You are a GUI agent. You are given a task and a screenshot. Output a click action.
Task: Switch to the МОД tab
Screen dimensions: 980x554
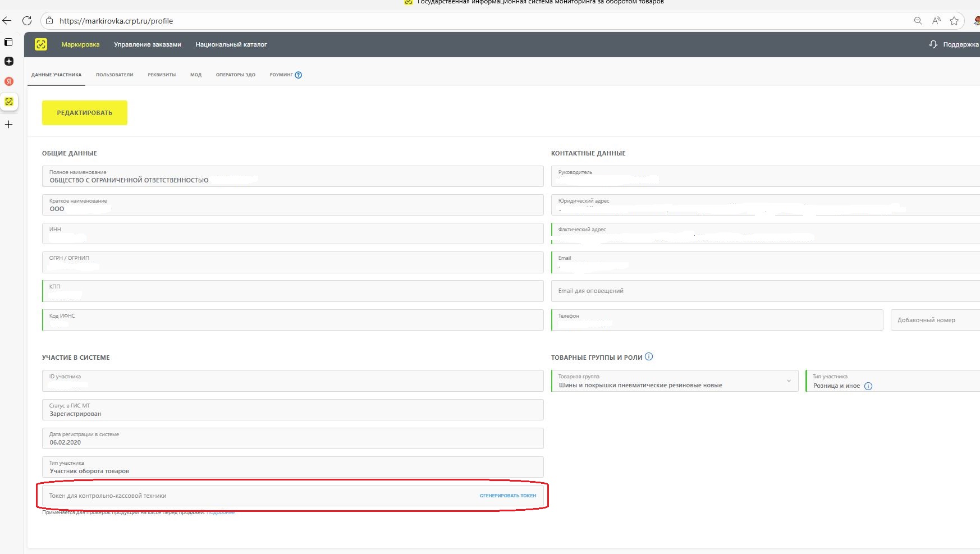click(196, 75)
